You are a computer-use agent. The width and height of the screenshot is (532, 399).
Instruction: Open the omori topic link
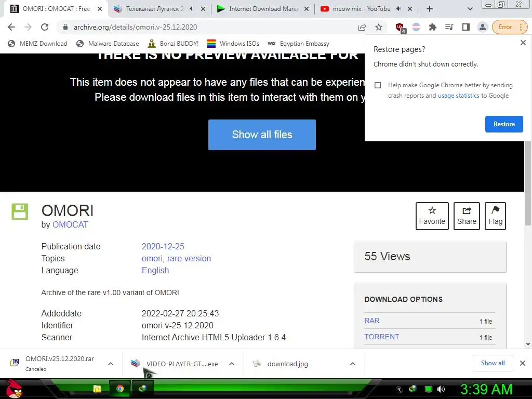152,259
